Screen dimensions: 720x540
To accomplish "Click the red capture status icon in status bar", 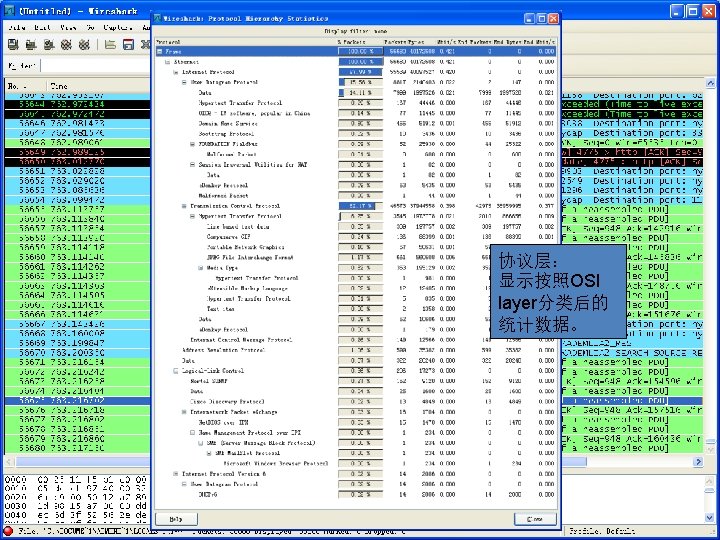I will (x=9, y=531).
